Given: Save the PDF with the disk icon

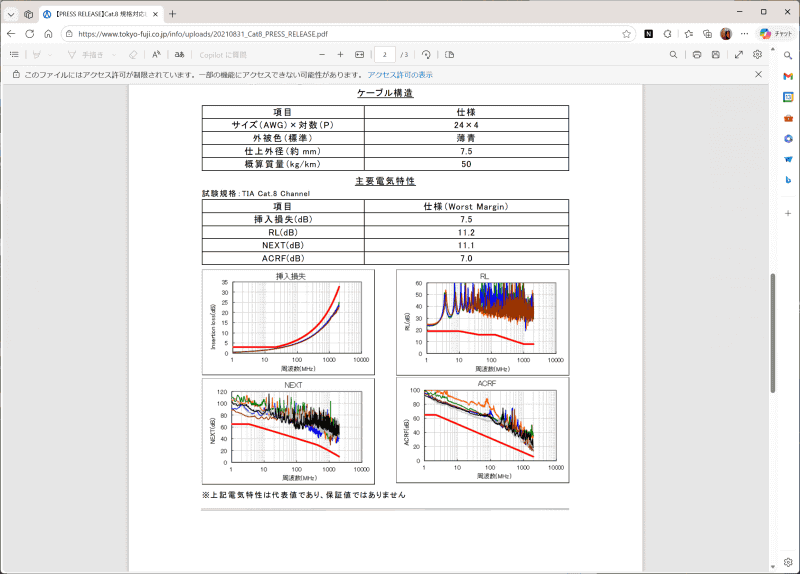Looking at the screenshot, I should point(716,55).
